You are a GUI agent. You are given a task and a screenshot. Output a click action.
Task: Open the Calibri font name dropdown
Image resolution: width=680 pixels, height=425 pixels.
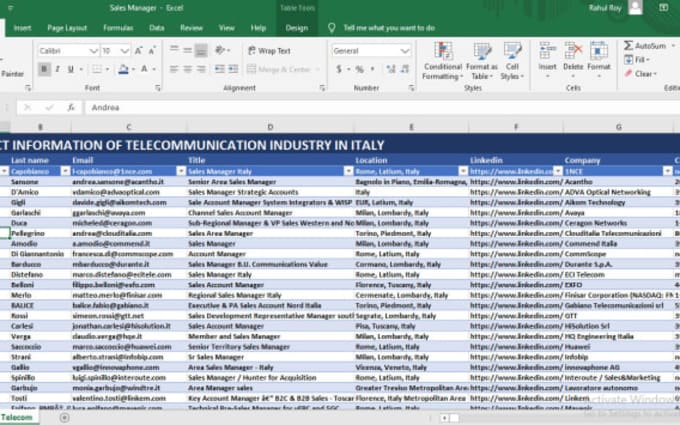click(93, 51)
